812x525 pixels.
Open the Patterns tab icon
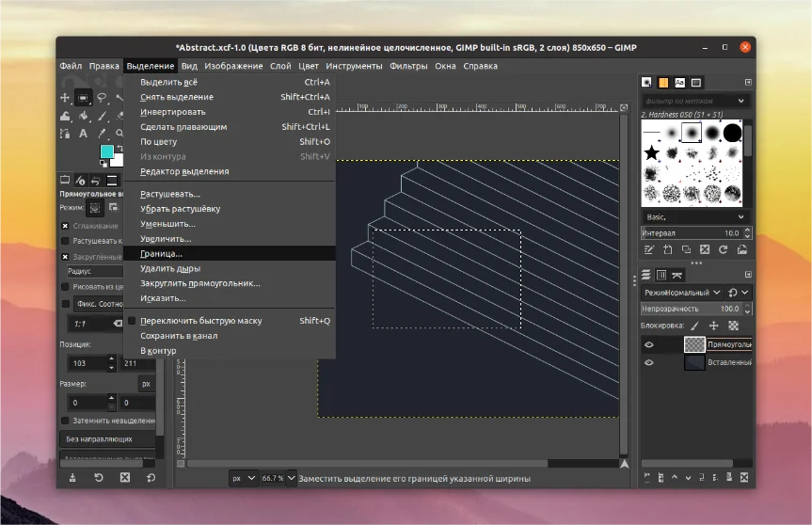(663, 82)
